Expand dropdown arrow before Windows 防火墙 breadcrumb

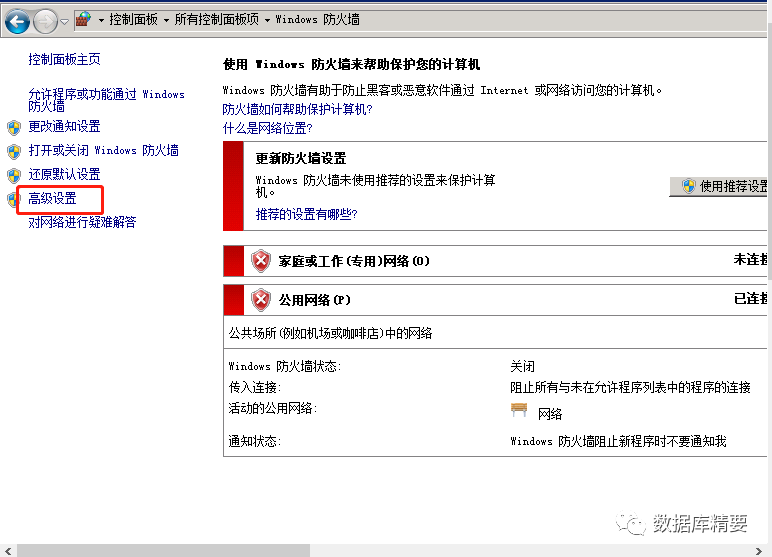[267, 20]
